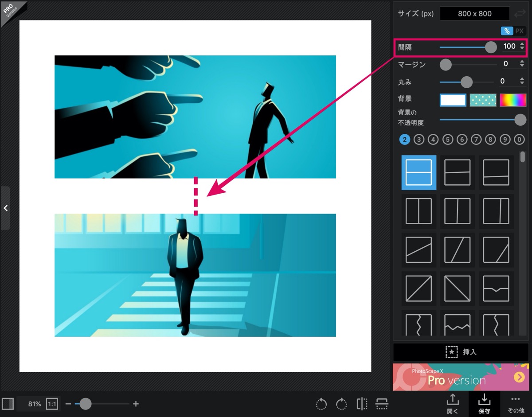
Task: Select the 2-photo layout count
Action: (404, 140)
